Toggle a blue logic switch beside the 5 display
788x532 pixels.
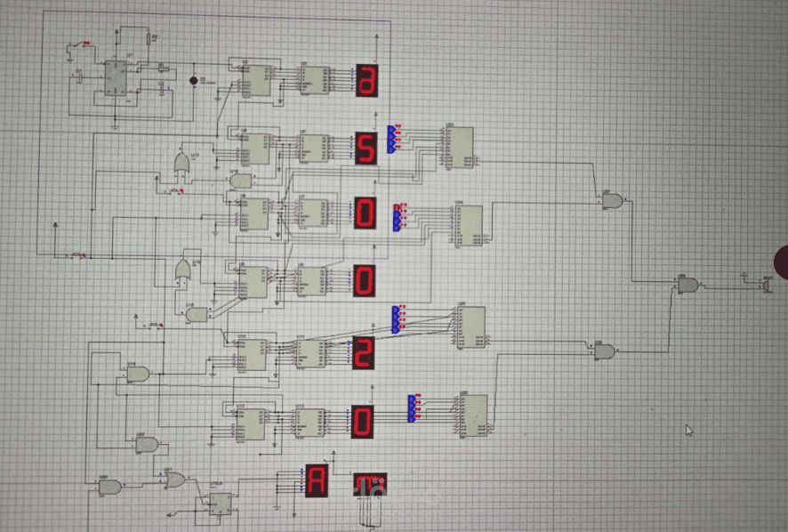click(x=394, y=138)
